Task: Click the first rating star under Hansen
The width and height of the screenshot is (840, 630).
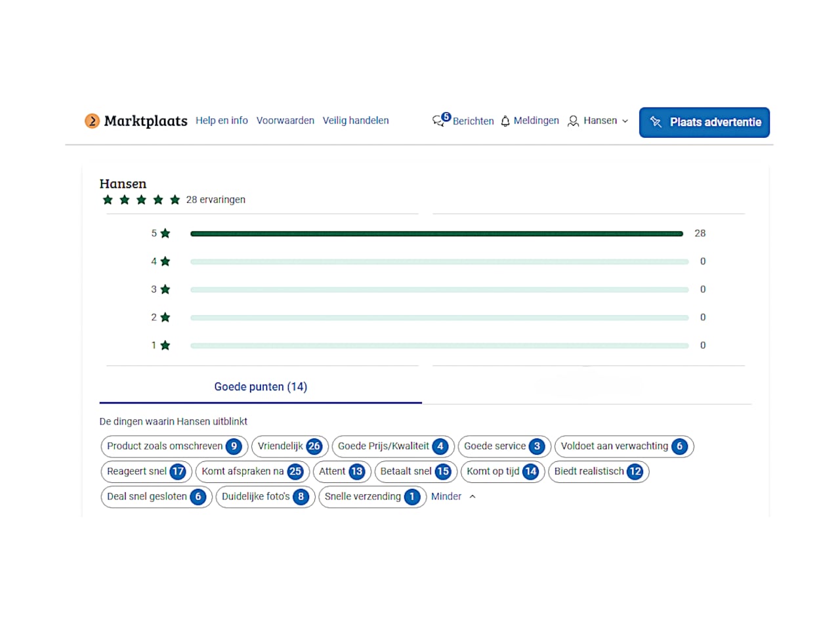Action: [108, 200]
